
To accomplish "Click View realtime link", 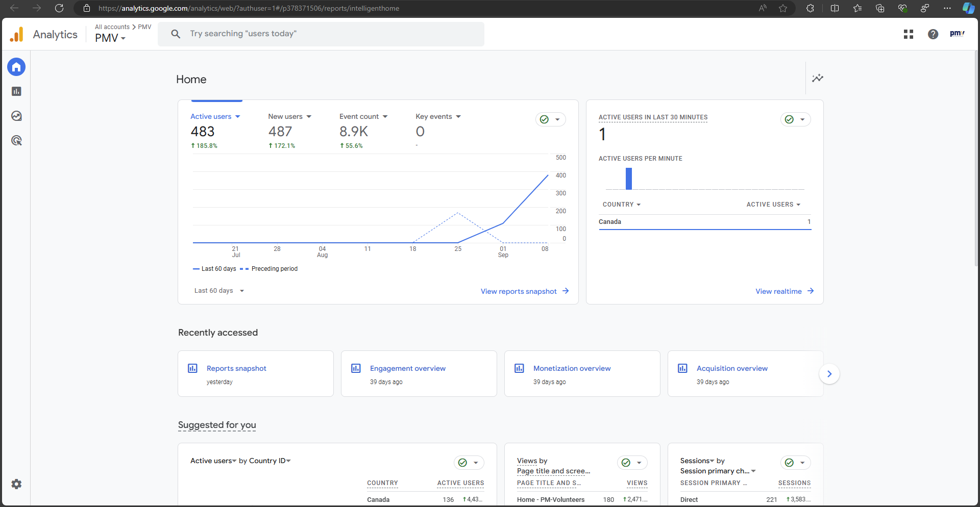I will 785,291.
